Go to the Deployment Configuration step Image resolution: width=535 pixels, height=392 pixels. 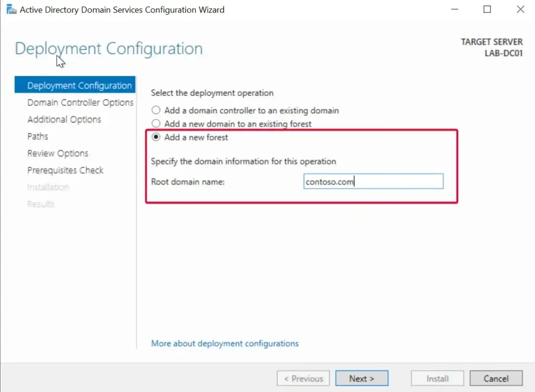(x=79, y=86)
